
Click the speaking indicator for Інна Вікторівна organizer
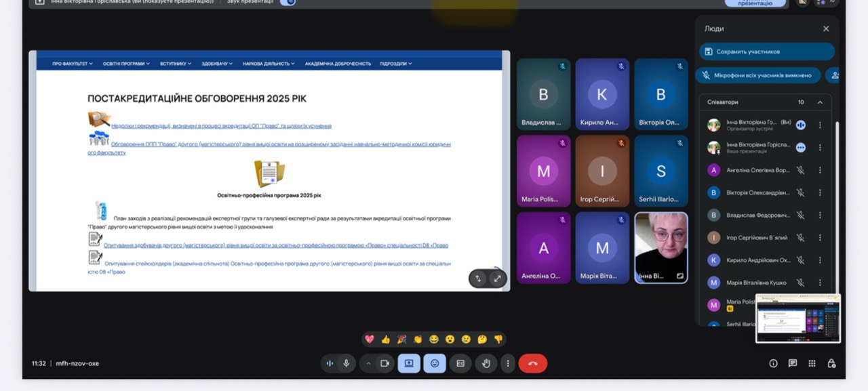(801, 125)
